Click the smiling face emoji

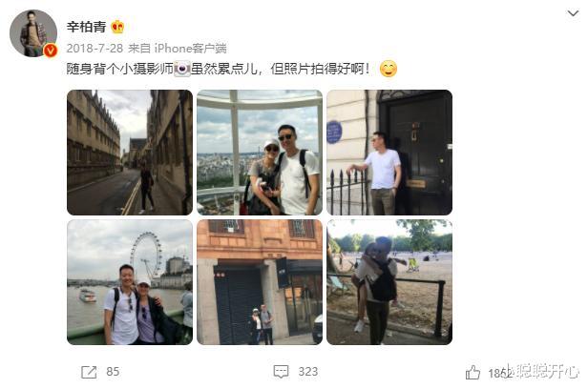pyautogui.click(x=388, y=69)
